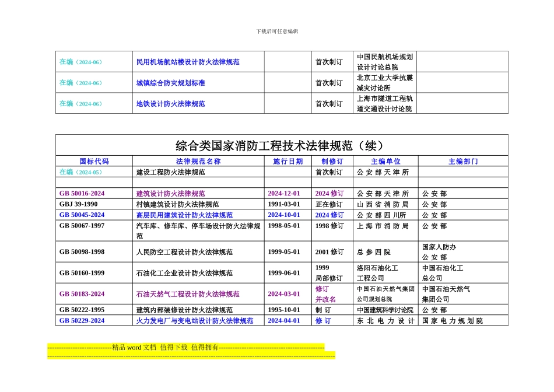Select 建筑内部装修设计防火法律规范 title

coord(184,310)
